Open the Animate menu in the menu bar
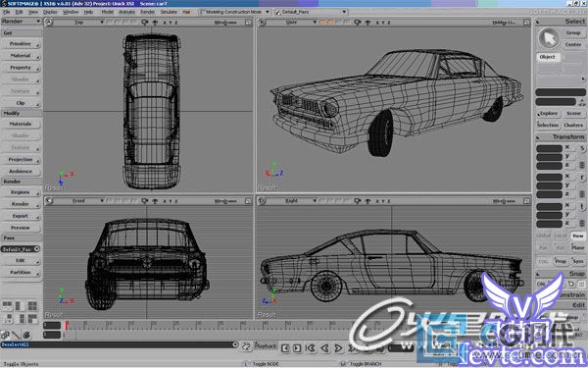The width and height of the screenshot is (588, 368). (126, 12)
